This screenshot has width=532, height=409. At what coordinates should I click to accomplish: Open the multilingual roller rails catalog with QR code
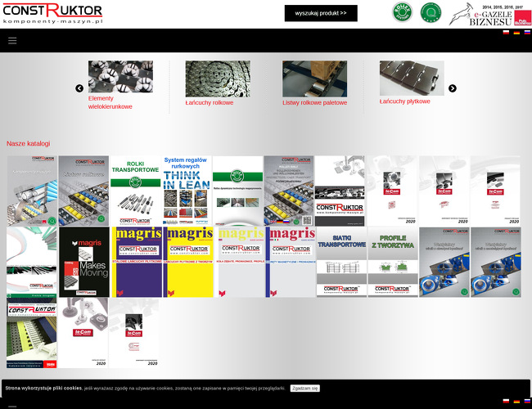pyautogui.click(x=289, y=191)
